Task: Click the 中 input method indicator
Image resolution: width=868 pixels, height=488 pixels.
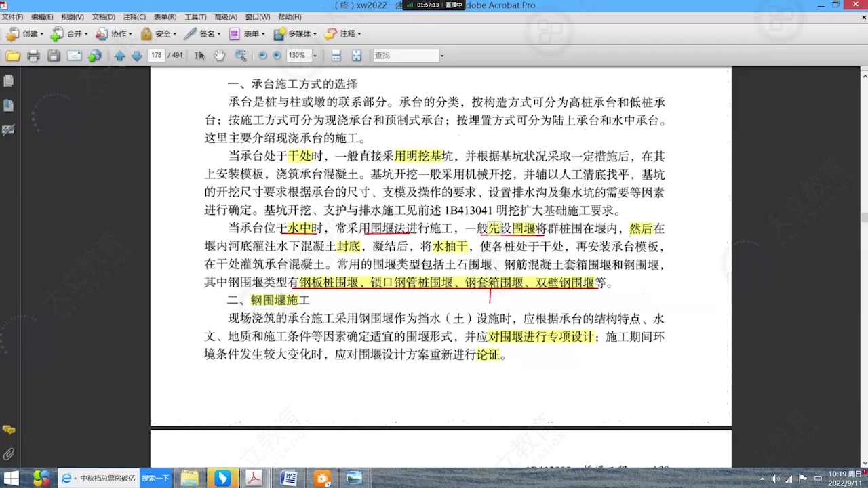Action: coord(818,479)
